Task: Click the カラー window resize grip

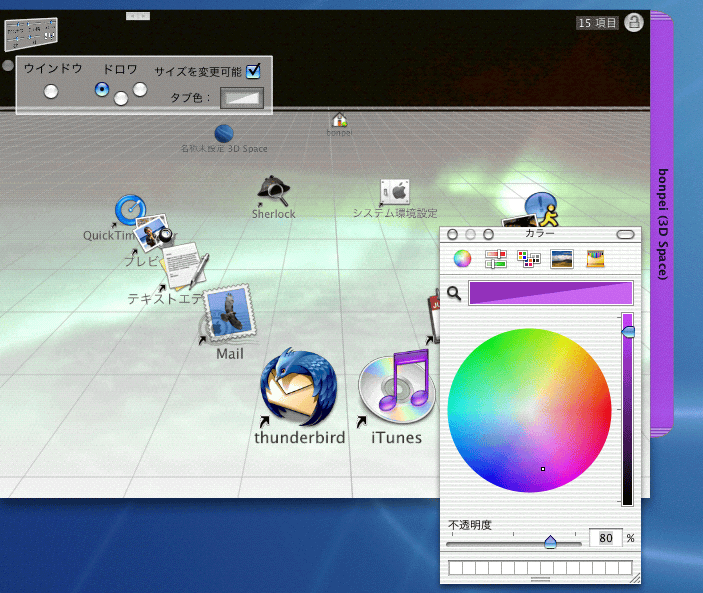Action: (635, 579)
